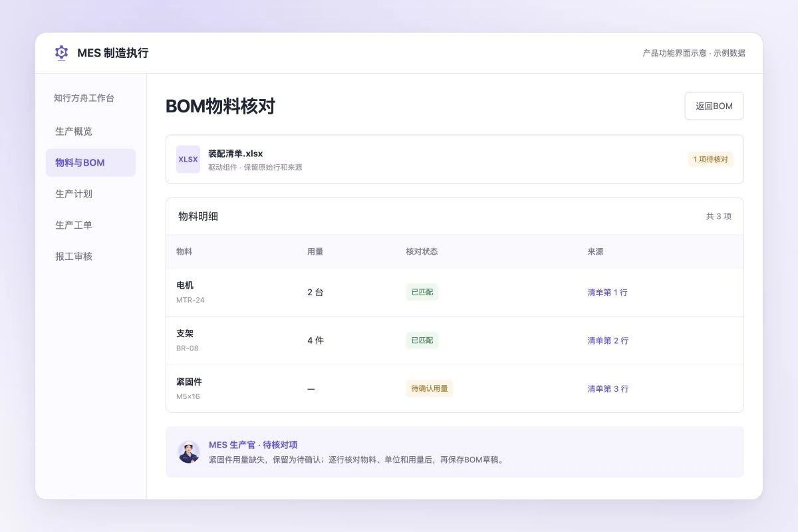Screen dimensions: 798x532
Task: Click the MES 生产官 avatar
Action: [189, 452]
